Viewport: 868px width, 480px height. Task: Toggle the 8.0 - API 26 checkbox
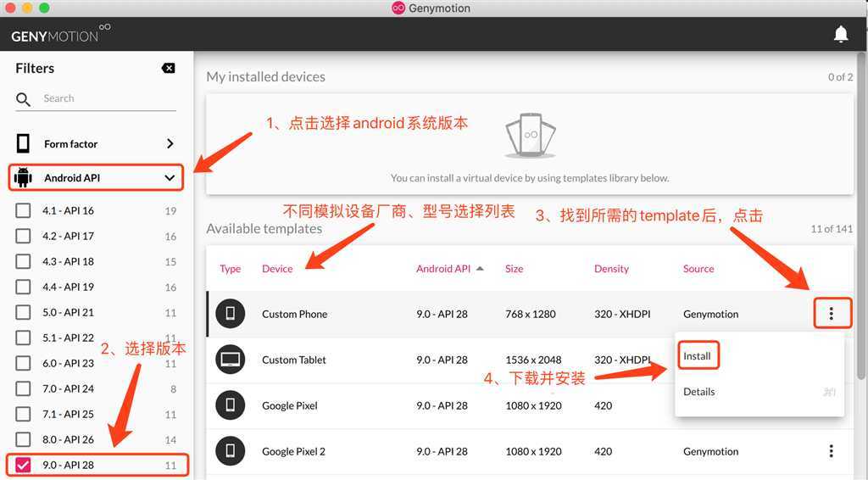[23, 439]
